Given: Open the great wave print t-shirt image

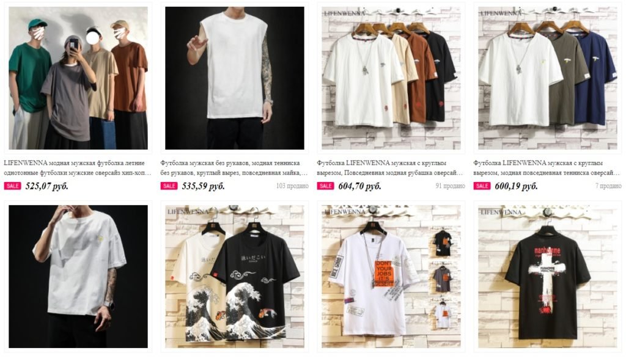Looking at the screenshot, I should point(235,276).
